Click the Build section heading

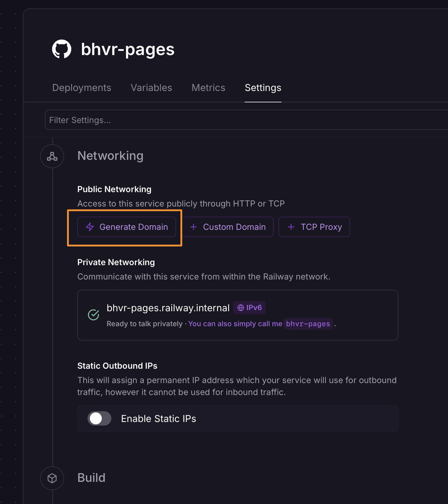(x=91, y=478)
